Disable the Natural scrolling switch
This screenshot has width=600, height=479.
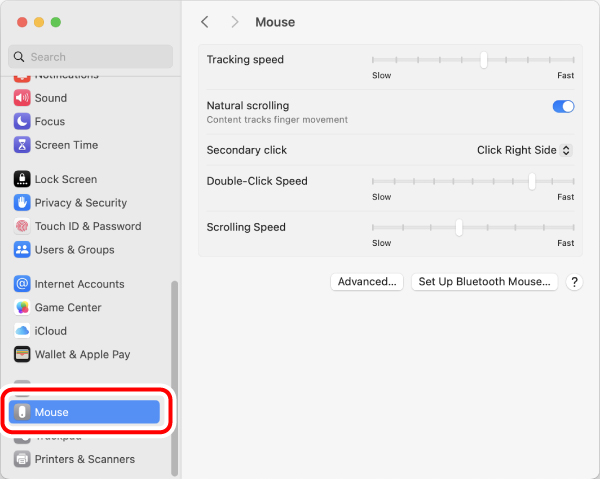coord(563,106)
